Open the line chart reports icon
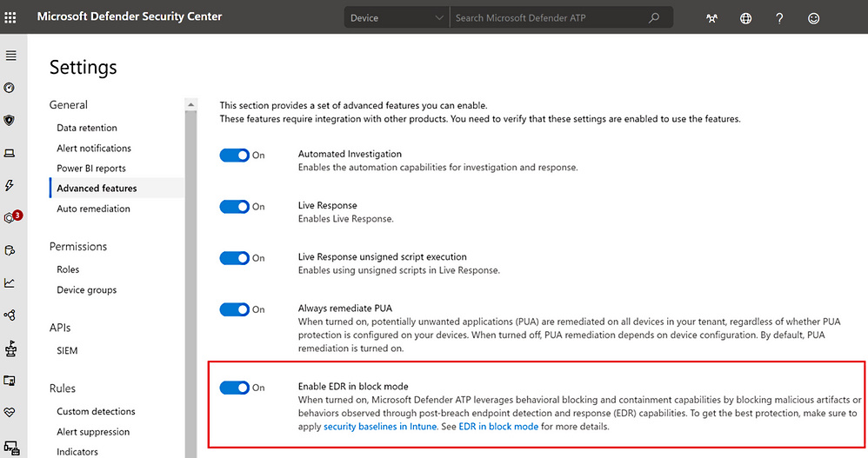The image size is (868, 458). pyautogui.click(x=10, y=282)
